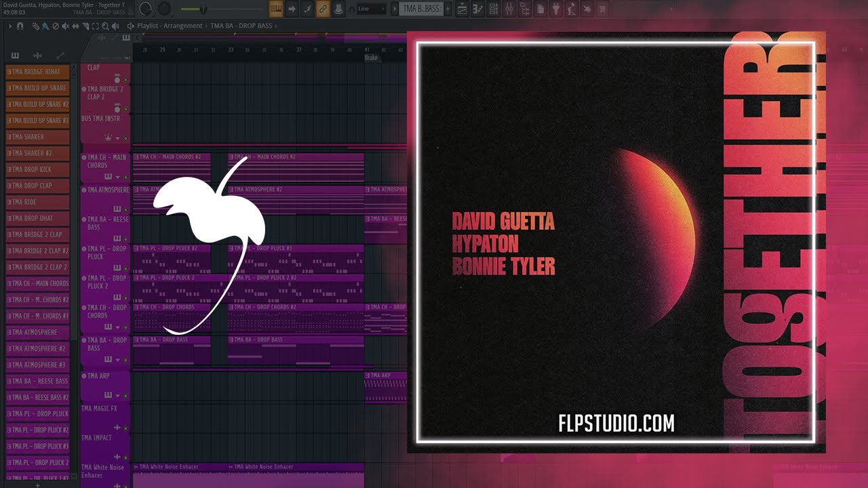Expand MAIN CHORDS track dropdown arrow

point(117,177)
